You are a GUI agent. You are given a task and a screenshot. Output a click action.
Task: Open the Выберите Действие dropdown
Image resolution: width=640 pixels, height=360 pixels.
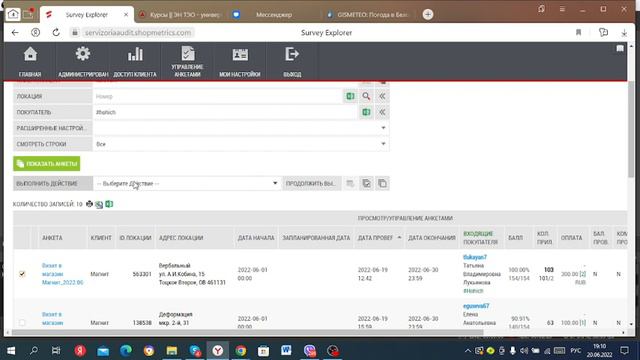[x=187, y=184]
